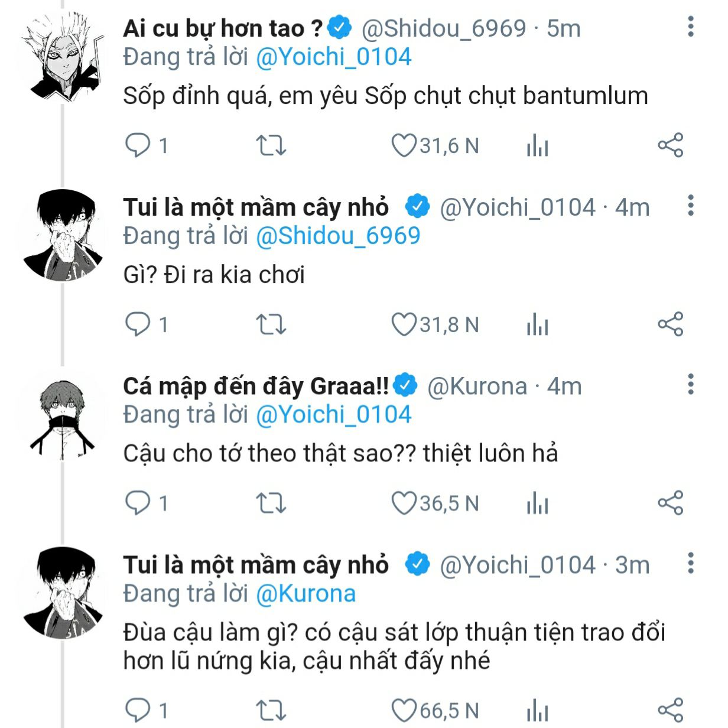This screenshot has width=728, height=728.
Task: Like the "Gì? Đi ra kia chơi" tweet
Action: 404,324
